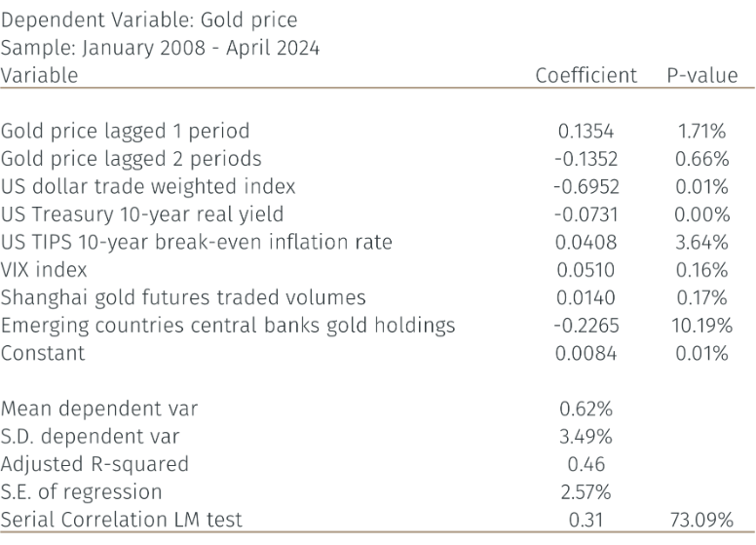Click 'Shanghai gold futures traded volumes' label
This screenshot has width=756, height=545.
tap(183, 297)
